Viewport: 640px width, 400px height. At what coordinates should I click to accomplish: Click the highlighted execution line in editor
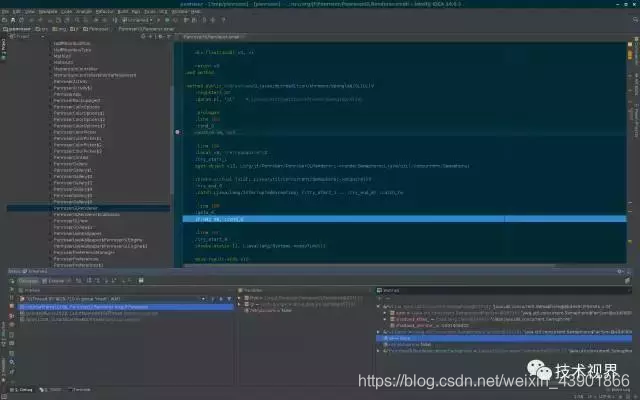tap(404, 219)
